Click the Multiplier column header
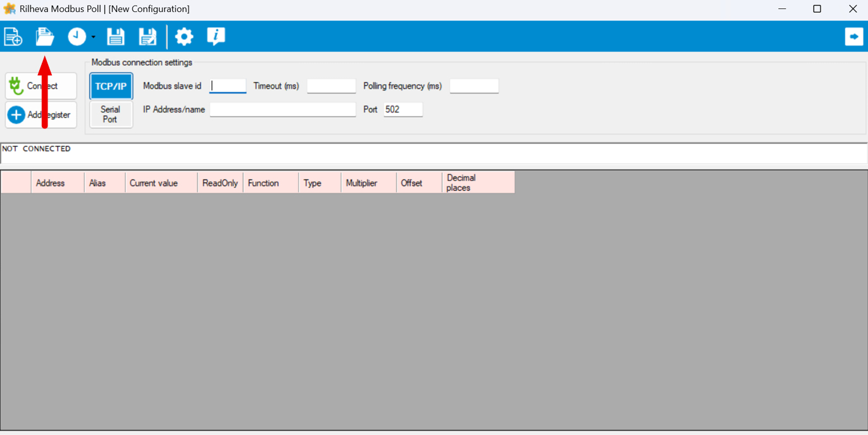This screenshot has width=868, height=435. (368, 183)
